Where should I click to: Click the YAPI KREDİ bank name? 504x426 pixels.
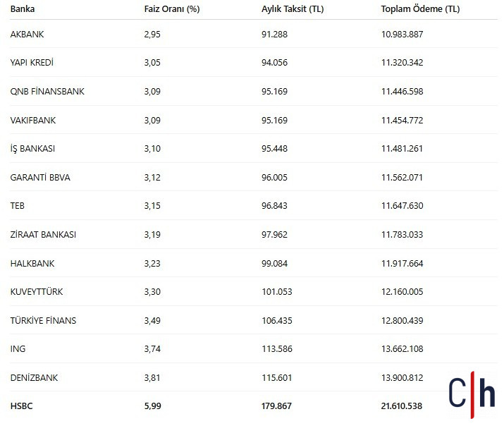tap(32, 62)
